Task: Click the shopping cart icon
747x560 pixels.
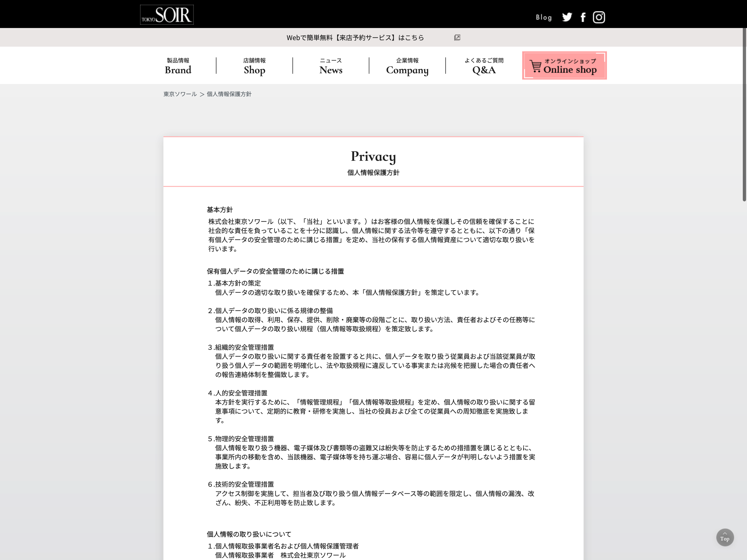Action: click(535, 66)
